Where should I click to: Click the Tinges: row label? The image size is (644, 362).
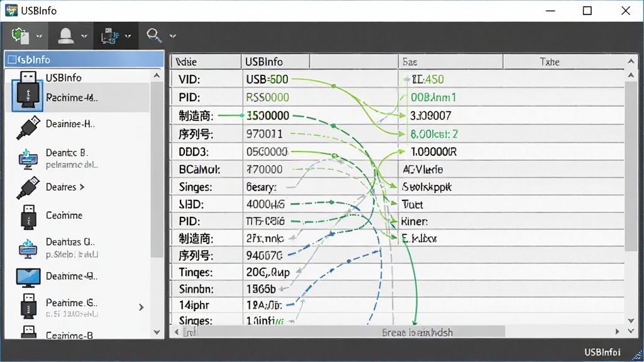(196, 273)
